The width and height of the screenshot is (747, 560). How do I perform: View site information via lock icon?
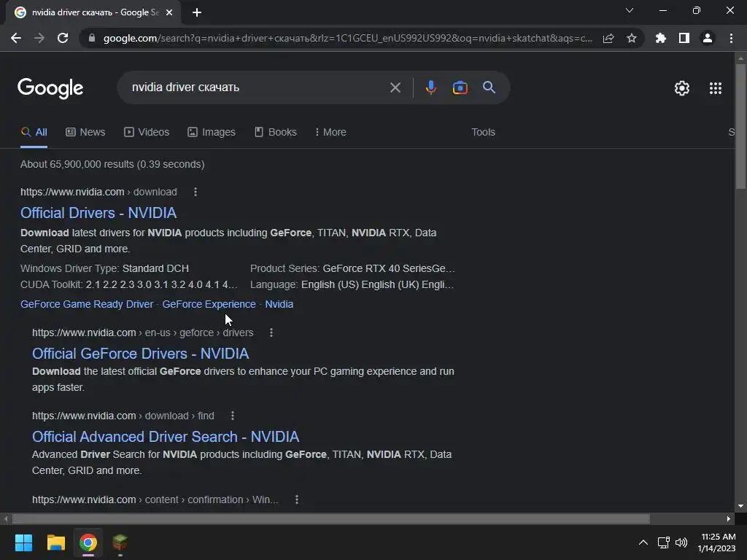(x=92, y=38)
